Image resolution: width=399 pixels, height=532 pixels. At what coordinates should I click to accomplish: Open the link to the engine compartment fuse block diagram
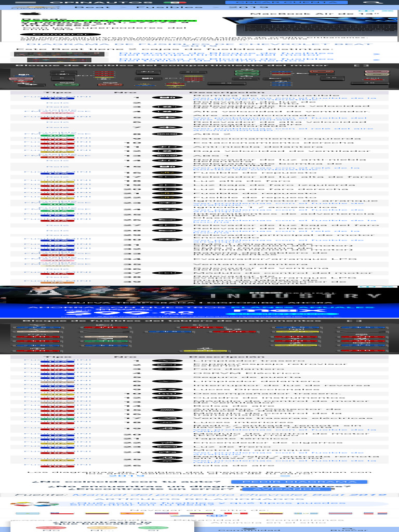pos(226,54)
